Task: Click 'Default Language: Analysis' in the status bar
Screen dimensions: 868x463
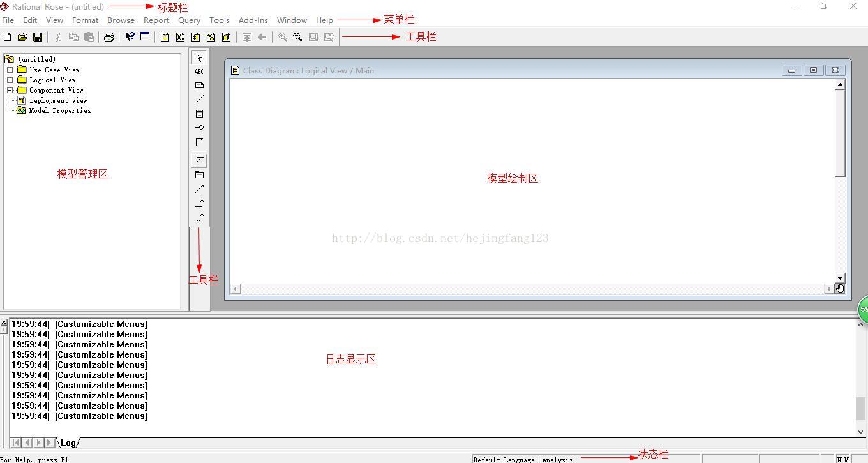Action: pos(523,459)
